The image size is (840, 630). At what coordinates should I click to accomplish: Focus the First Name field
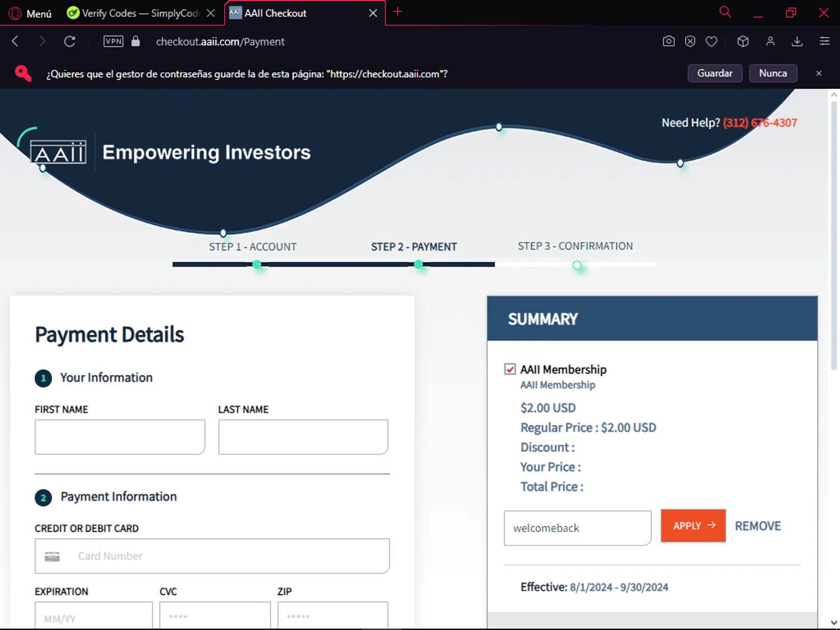(120, 437)
